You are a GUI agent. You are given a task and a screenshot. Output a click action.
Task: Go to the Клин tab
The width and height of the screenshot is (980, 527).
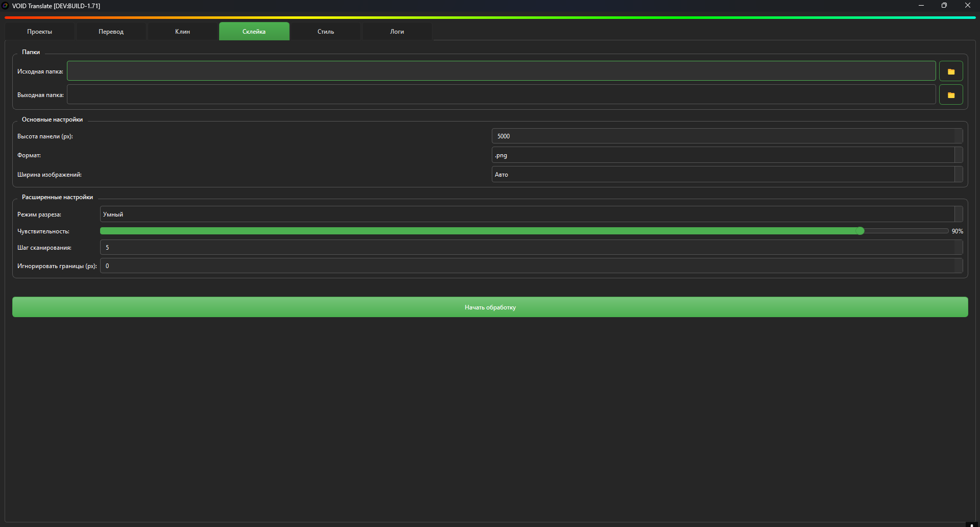[x=182, y=32]
